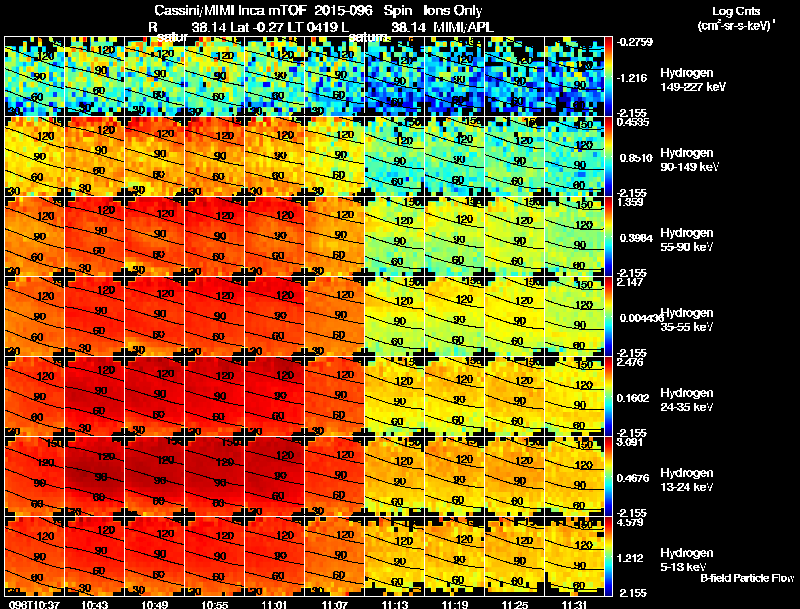Click the 'MIMI/APL' label
The width and height of the screenshot is (800, 609).
point(464,28)
